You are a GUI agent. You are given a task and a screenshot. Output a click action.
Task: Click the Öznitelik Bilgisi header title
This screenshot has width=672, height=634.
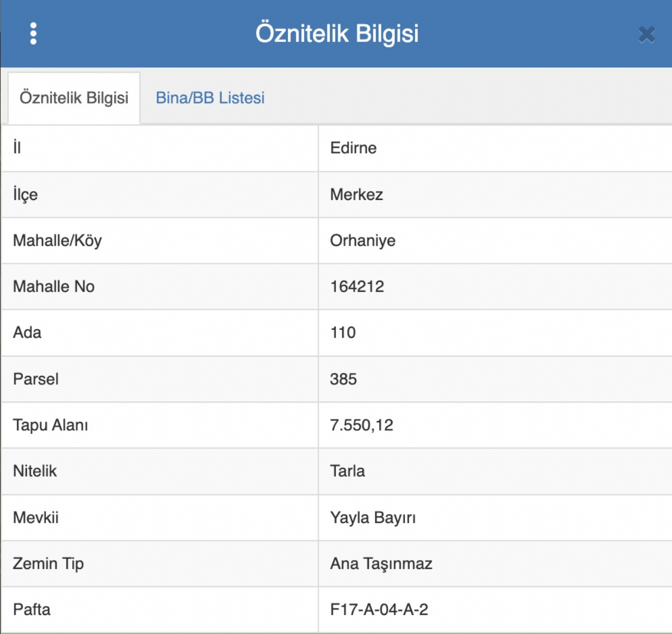[337, 34]
